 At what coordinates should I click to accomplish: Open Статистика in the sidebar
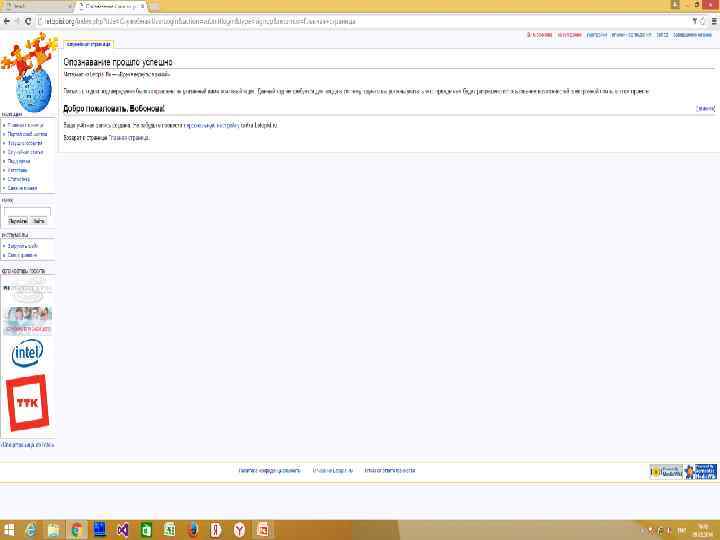(x=19, y=179)
